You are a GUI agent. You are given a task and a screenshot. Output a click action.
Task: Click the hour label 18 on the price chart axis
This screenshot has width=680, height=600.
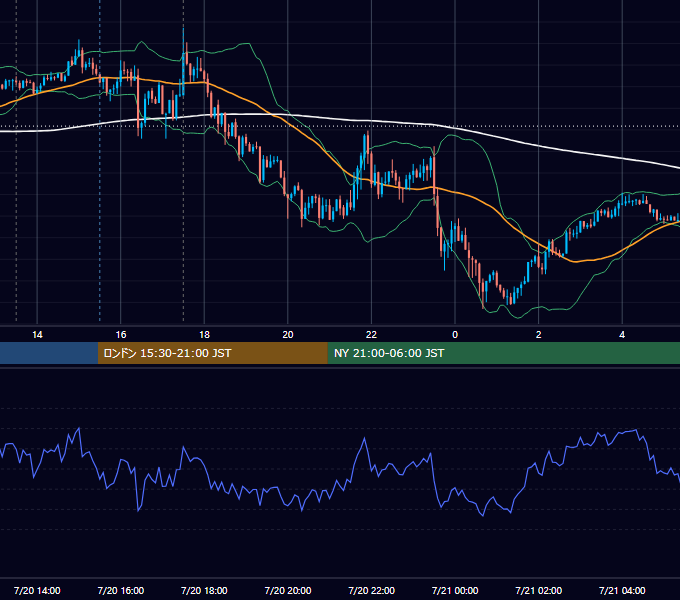[x=204, y=335]
